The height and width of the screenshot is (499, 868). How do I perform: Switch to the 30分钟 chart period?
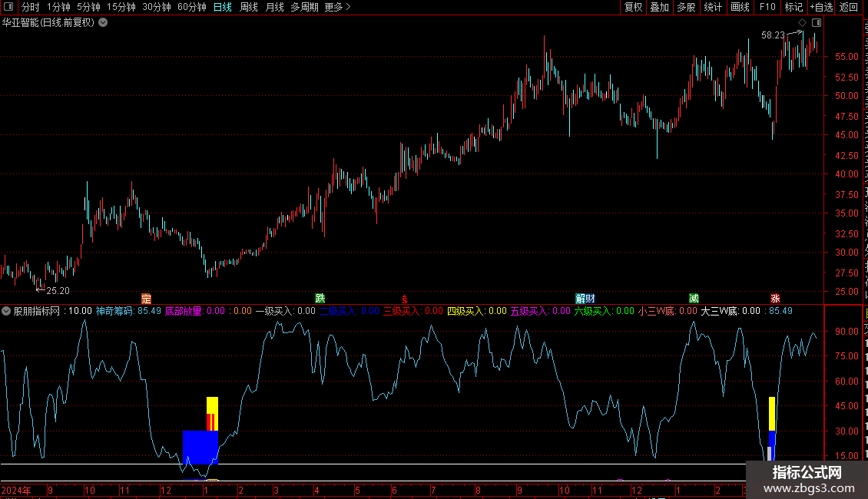point(157,7)
